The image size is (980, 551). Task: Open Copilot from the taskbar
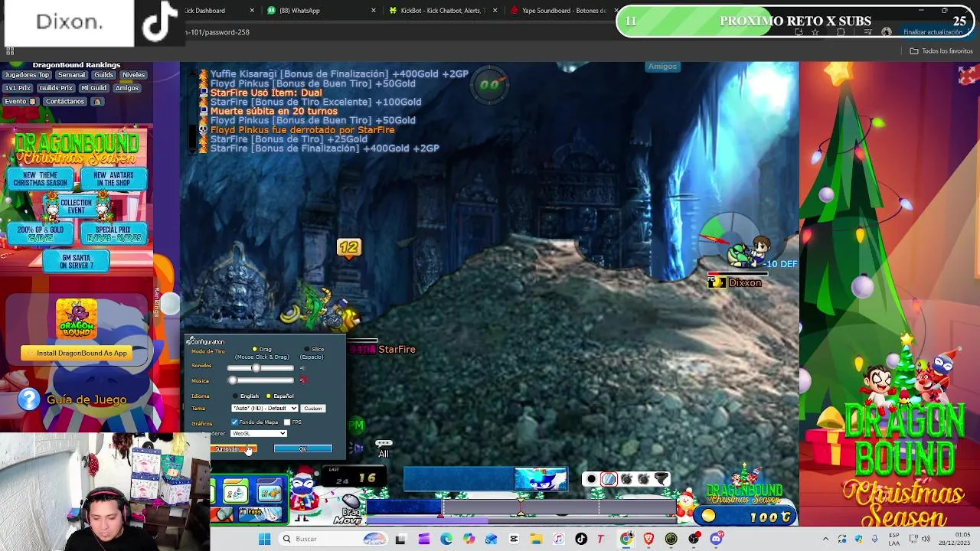point(469,540)
